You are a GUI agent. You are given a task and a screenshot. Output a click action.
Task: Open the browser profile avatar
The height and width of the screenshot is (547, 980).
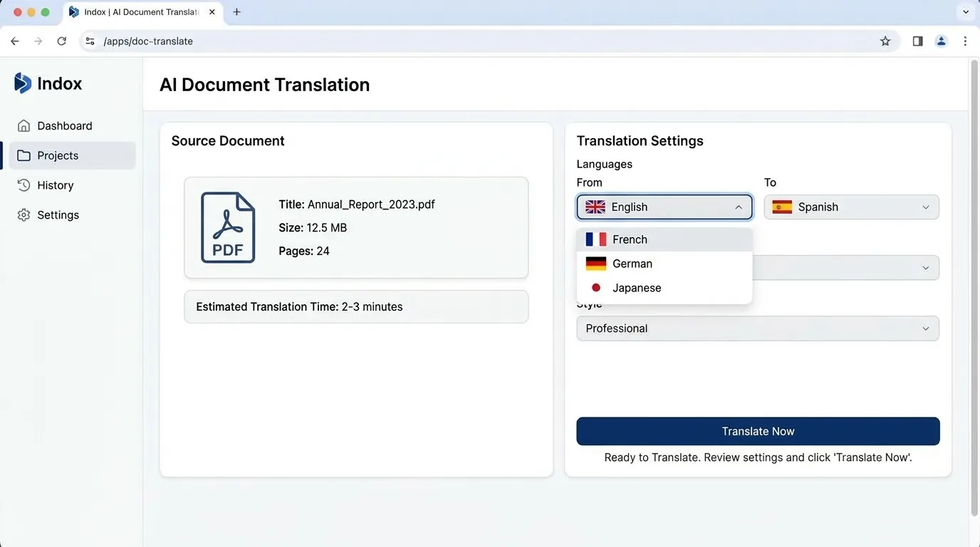(x=941, y=41)
